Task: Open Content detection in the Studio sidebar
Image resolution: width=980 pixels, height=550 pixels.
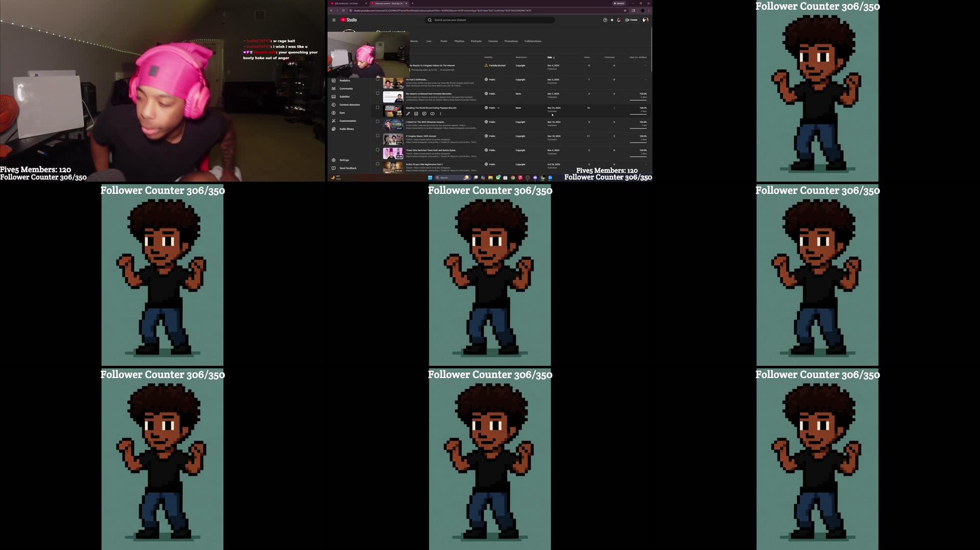Action: coord(350,104)
